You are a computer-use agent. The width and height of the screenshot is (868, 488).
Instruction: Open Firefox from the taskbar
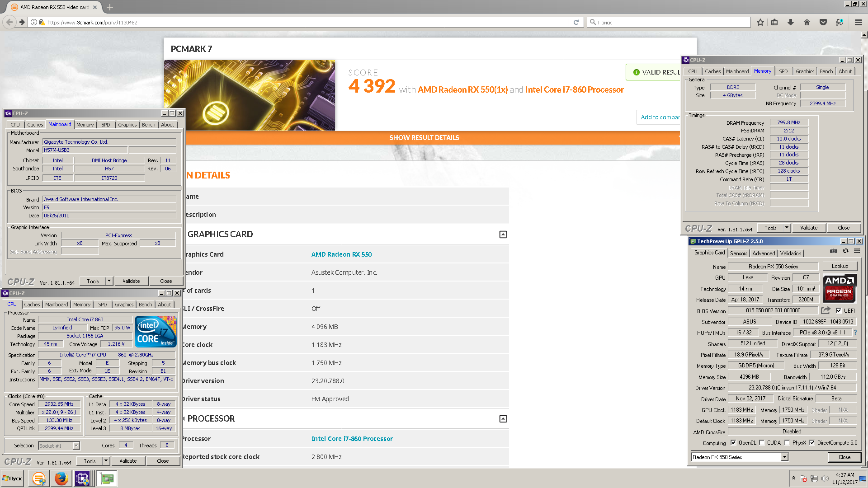pyautogui.click(x=61, y=479)
